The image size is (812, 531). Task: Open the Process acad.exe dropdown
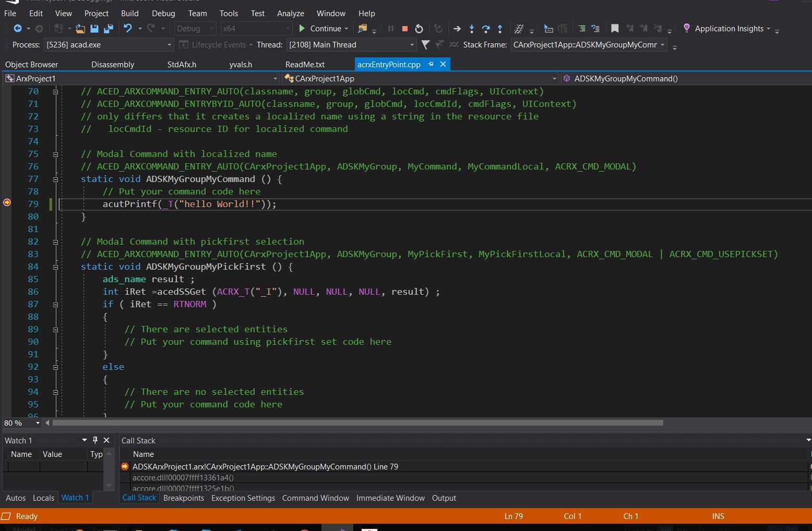click(x=169, y=45)
